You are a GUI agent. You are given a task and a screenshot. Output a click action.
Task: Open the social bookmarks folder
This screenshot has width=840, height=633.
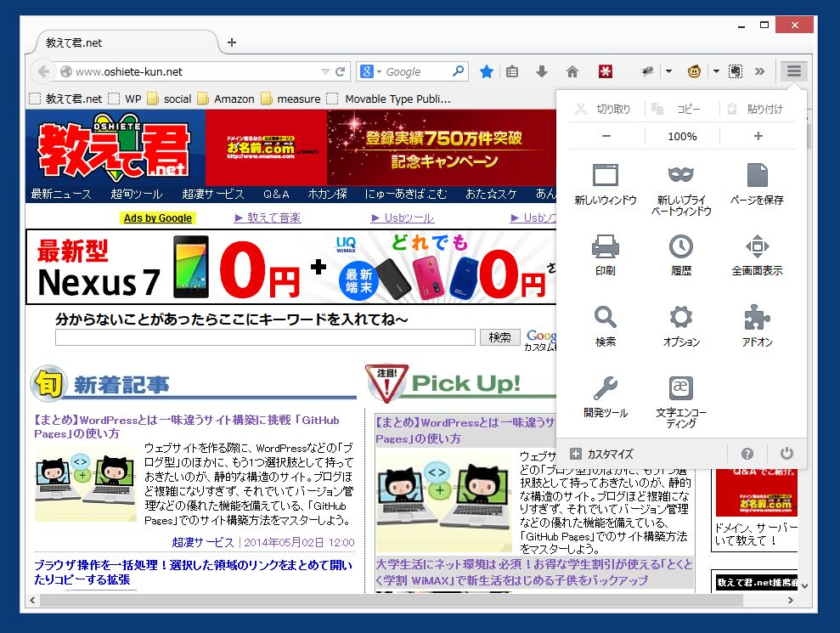(x=169, y=99)
